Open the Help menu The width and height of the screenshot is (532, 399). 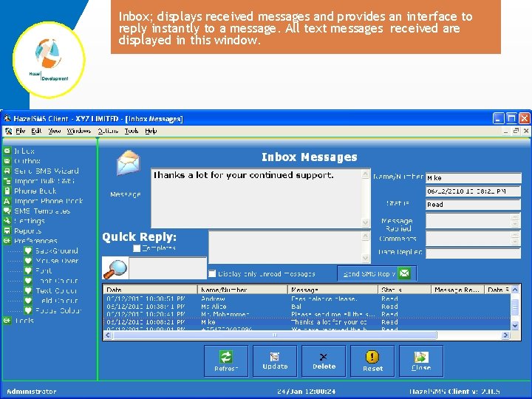(x=151, y=131)
